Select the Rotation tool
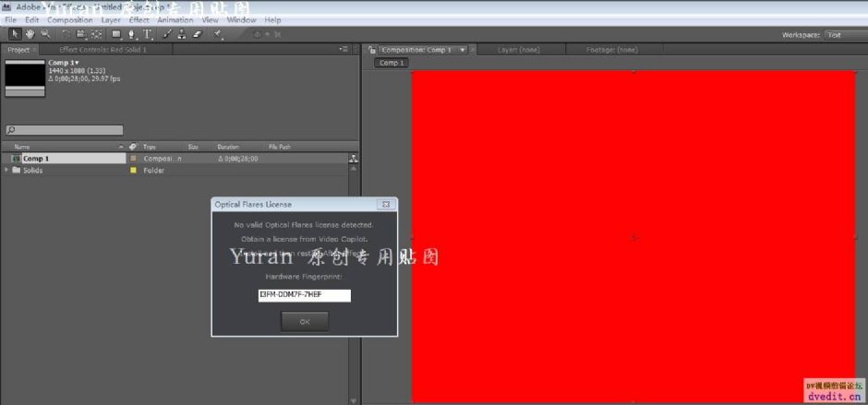This screenshot has height=405, width=868. click(66, 34)
